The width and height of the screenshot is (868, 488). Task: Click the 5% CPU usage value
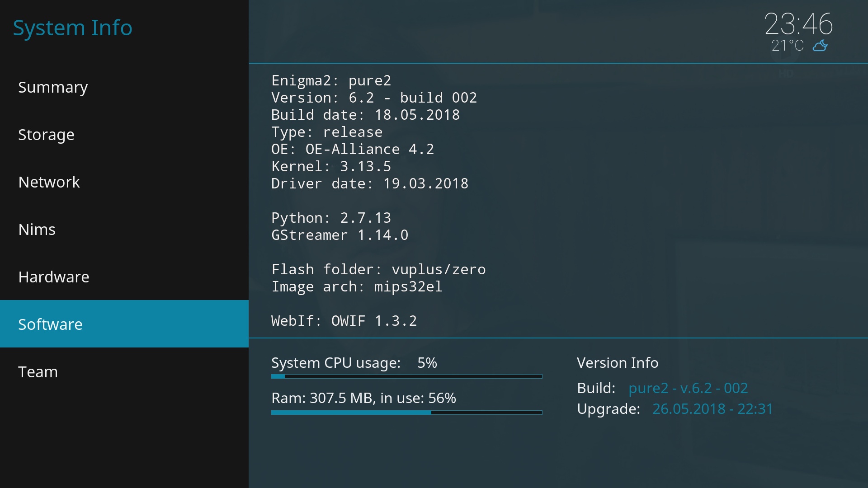coord(427,363)
